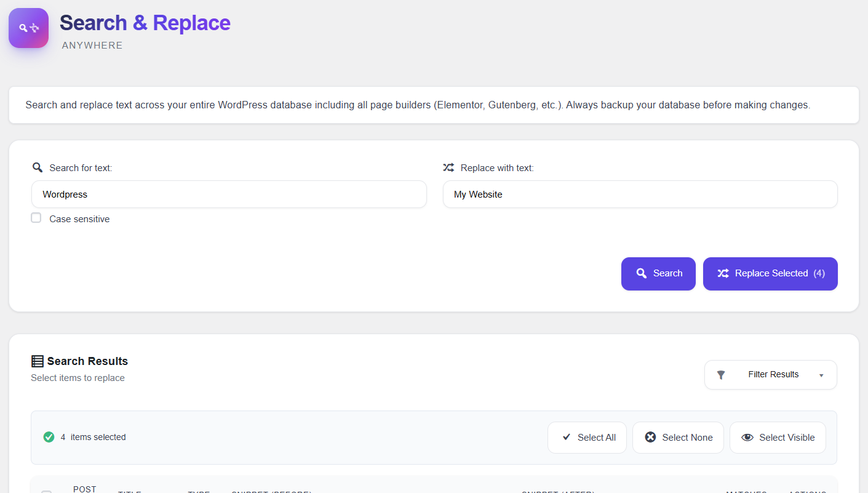Open the Filter Results dropdown
The image size is (868, 493).
770,375
